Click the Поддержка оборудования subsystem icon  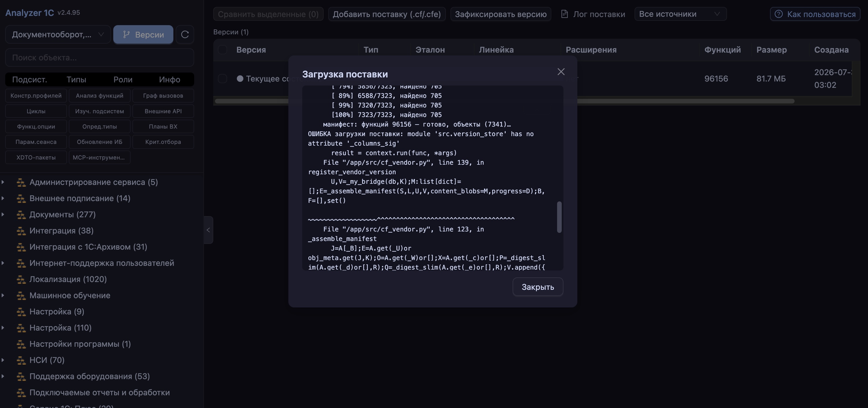click(21, 376)
